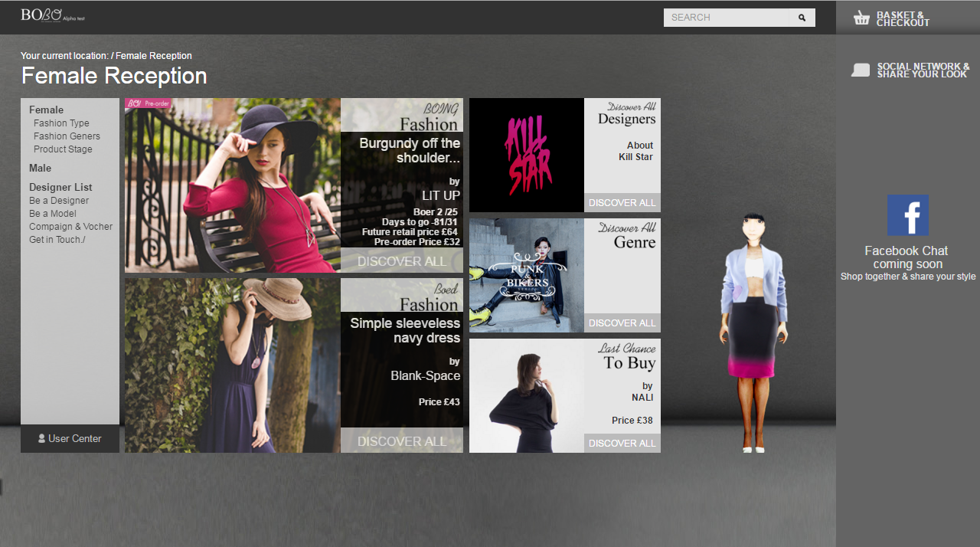This screenshot has width=980, height=547.
Task: Click Discover All under Designers Kill Star
Action: tap(622, 203)
